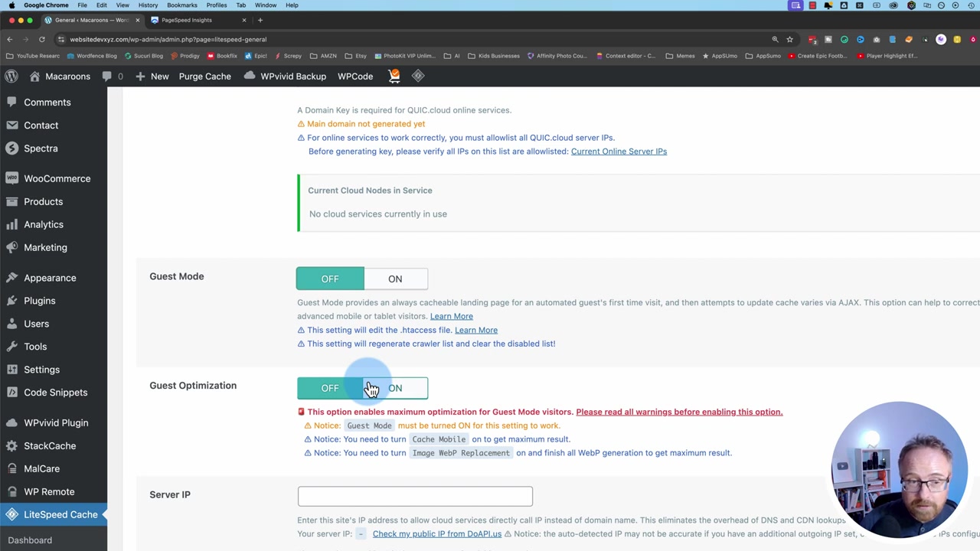The image size is (980, 551).
Task: Open the History menu in macOS menu bar
Action: pyautogui.click(x=148, y=5)
